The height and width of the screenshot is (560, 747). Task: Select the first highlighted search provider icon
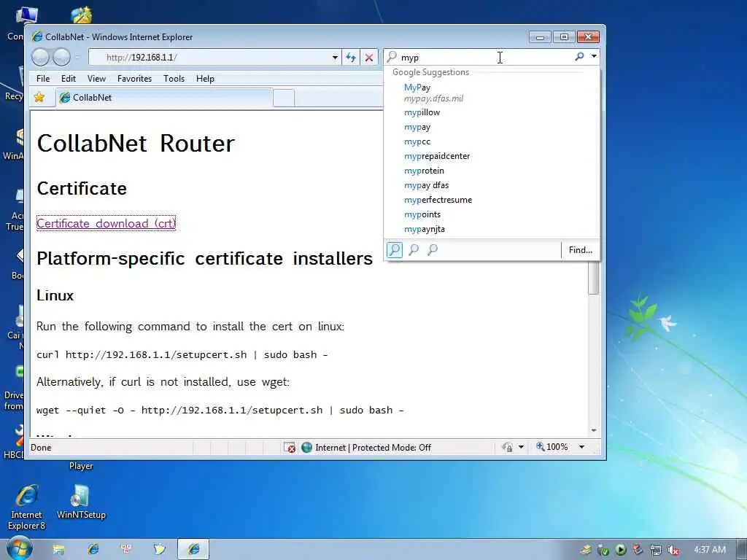point(395,249)
